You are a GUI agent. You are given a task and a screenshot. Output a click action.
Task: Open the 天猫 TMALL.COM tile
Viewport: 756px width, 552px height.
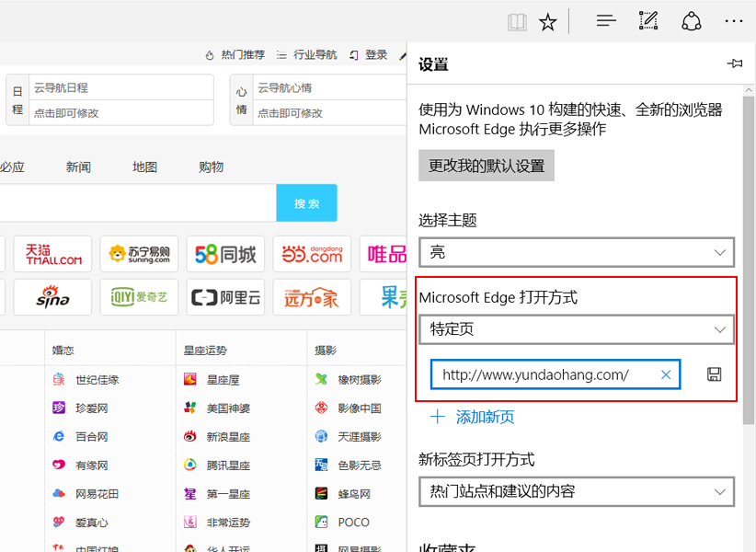coord(52,254)
